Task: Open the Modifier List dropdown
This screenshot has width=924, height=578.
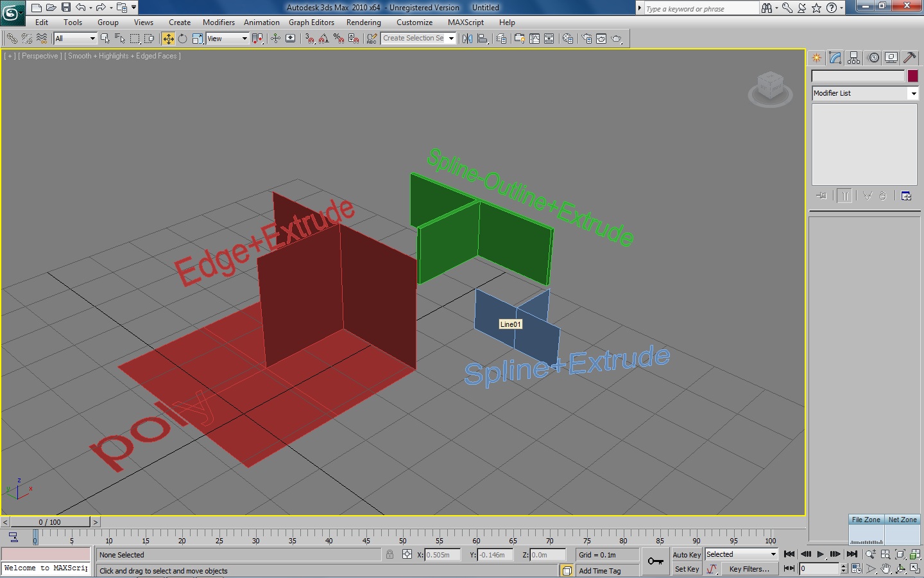Action: (865, 93)
